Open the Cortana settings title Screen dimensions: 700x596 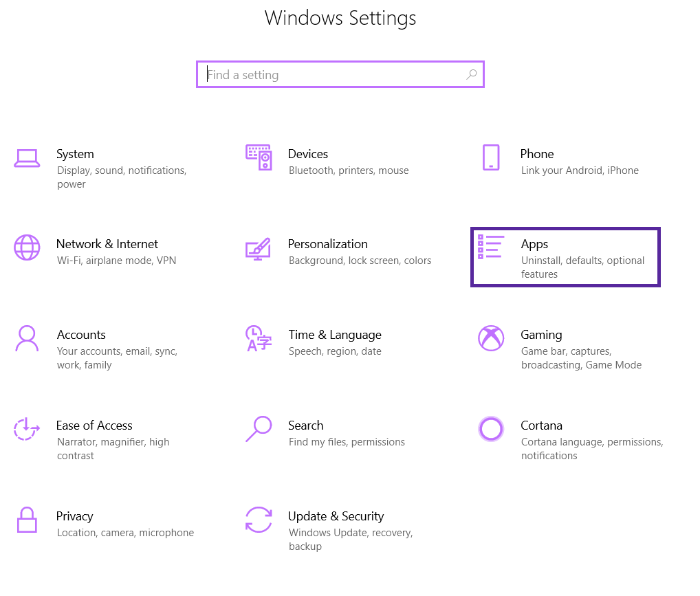[x=541, y=426]
